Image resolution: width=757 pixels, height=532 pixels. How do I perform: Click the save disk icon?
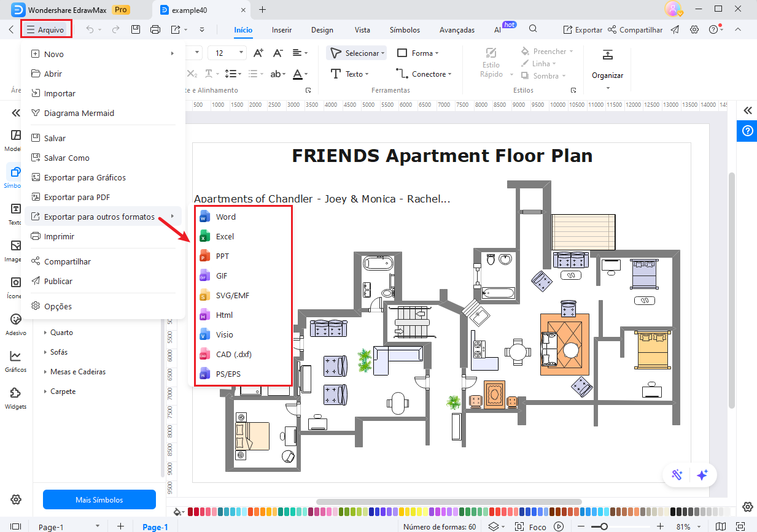click(136, 29)
